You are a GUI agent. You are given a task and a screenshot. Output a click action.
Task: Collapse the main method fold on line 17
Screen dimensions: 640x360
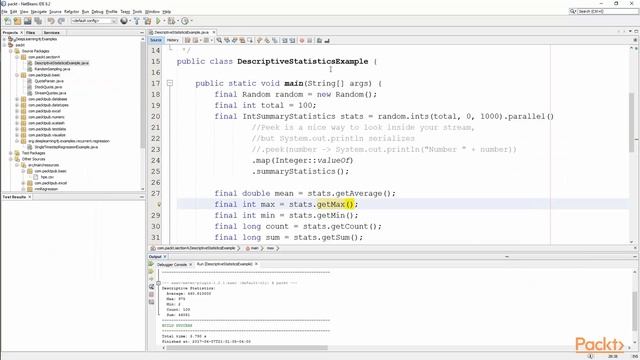click(x=170, y=83)
